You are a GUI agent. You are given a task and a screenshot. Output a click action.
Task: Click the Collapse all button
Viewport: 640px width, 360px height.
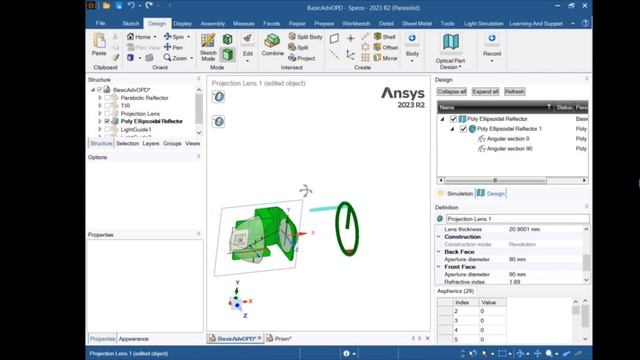point(451,91)
